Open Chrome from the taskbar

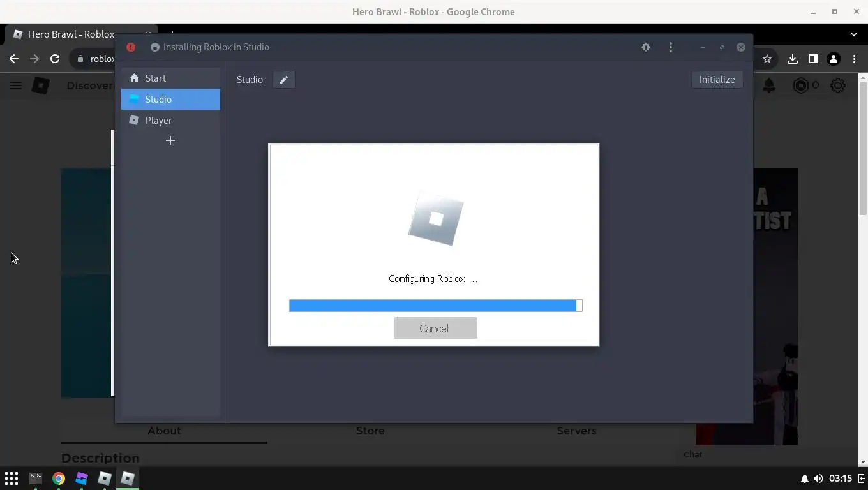tap(59, 479)
